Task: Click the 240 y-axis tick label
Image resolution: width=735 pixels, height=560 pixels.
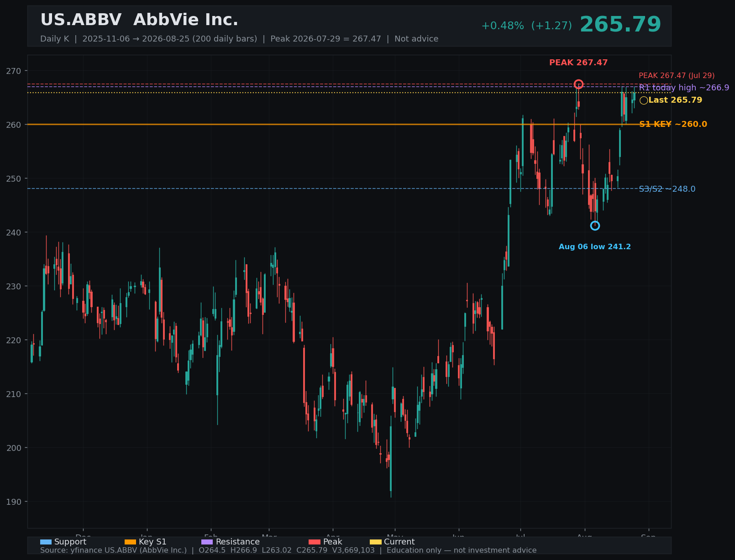Action: click(x=14, y=232)
